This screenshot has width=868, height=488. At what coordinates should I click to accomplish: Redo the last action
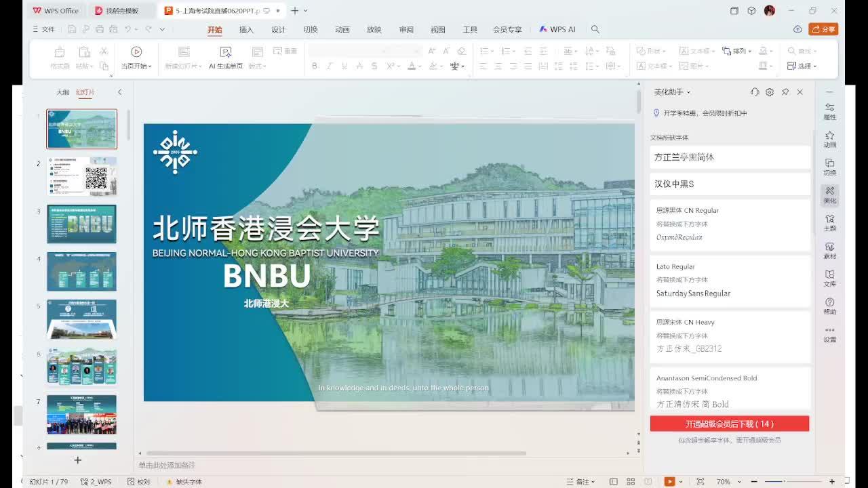(148, 29)
